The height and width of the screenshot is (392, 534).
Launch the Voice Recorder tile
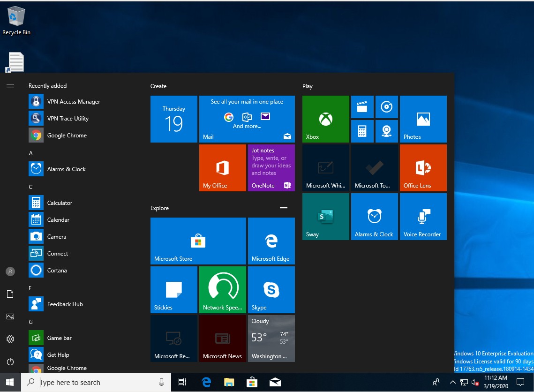[423, 217]
